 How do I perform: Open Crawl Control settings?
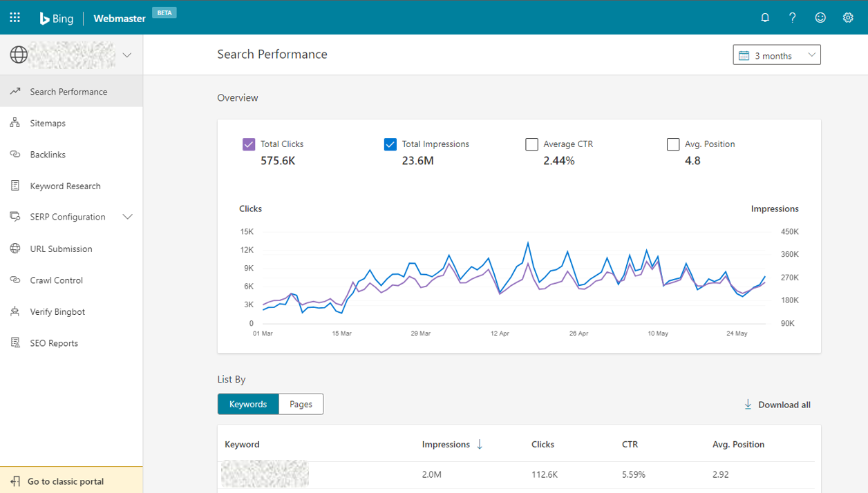coord(55,280)
